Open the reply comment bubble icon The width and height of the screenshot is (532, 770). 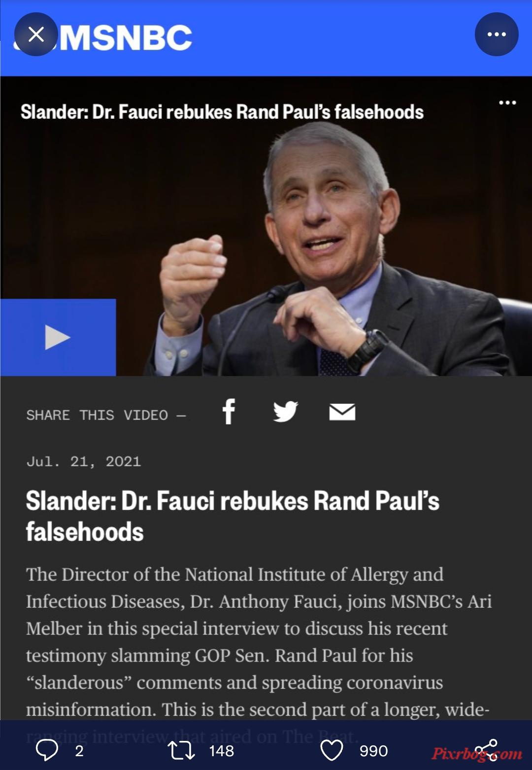click(x=47, y=750)
